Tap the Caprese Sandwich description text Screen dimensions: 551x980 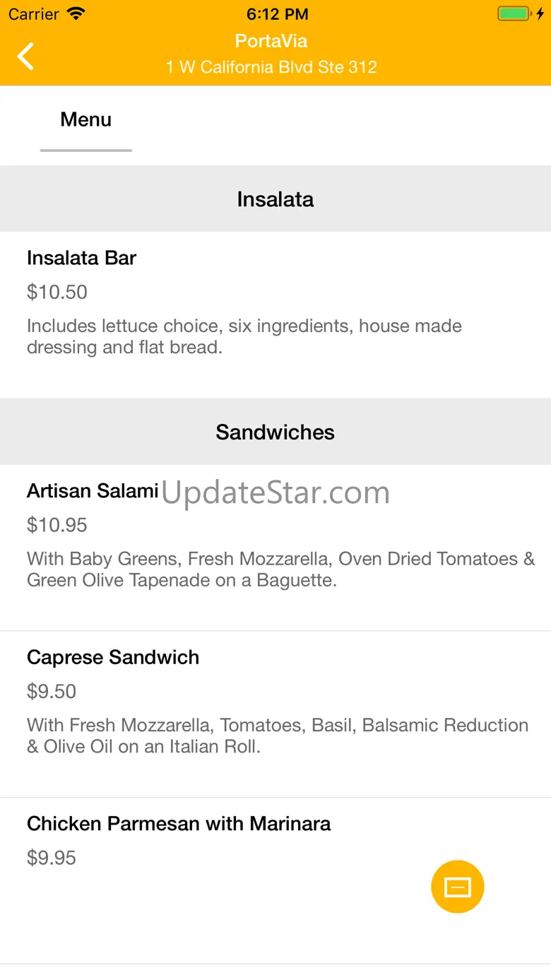(x=278, y=736)
